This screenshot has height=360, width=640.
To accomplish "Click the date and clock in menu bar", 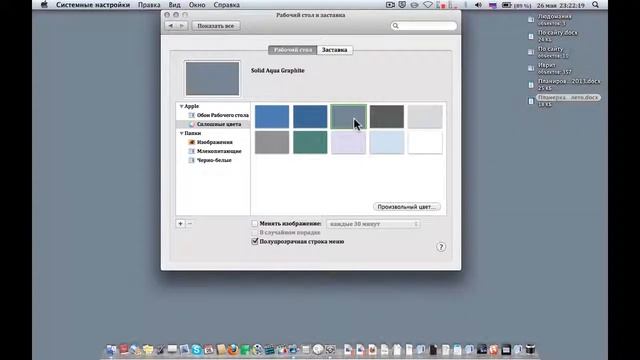I will click(x=560, y=5).
